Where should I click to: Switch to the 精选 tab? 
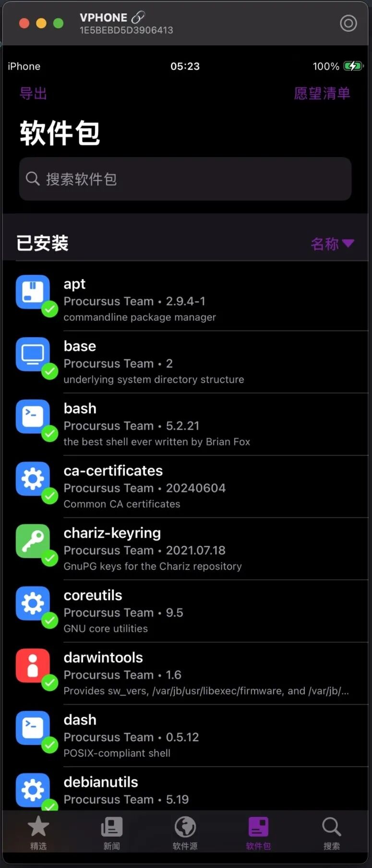(x=38, y=833)
